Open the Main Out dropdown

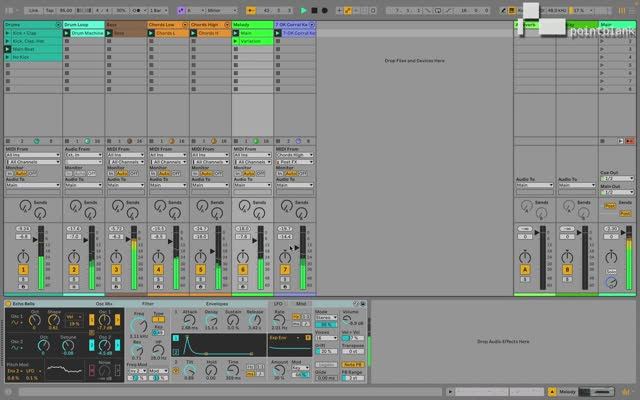pos(617,192)
